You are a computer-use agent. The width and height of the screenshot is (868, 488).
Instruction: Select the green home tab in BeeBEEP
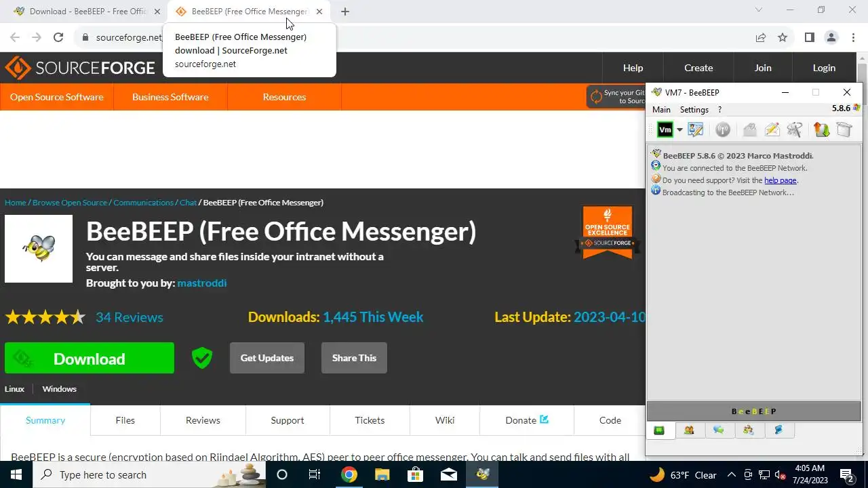point(659,430)
